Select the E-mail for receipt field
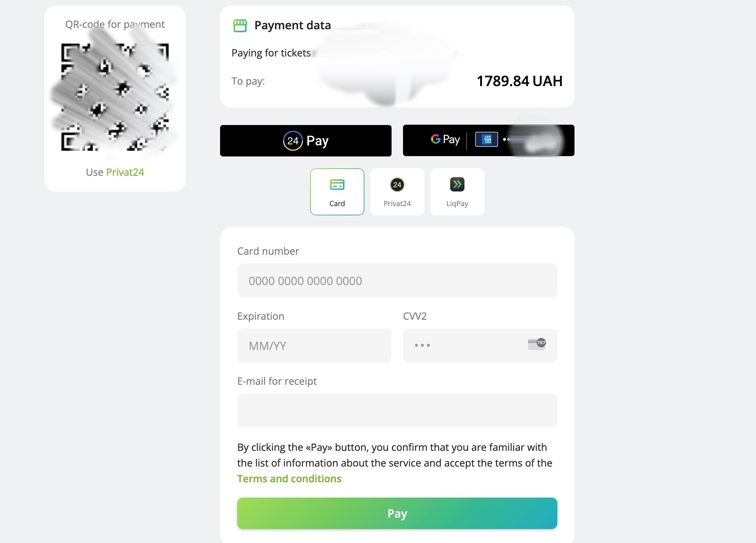Viewport: 756px width, 543px height. (397, 411)
